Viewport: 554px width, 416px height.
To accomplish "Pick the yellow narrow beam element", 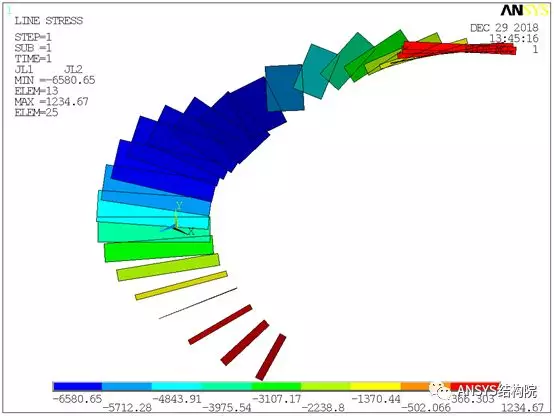I will pyautogui.click(x=181, y=286).
